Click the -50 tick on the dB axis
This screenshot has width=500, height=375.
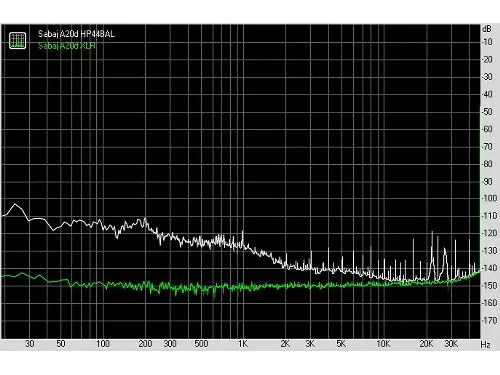coord(487,112)
